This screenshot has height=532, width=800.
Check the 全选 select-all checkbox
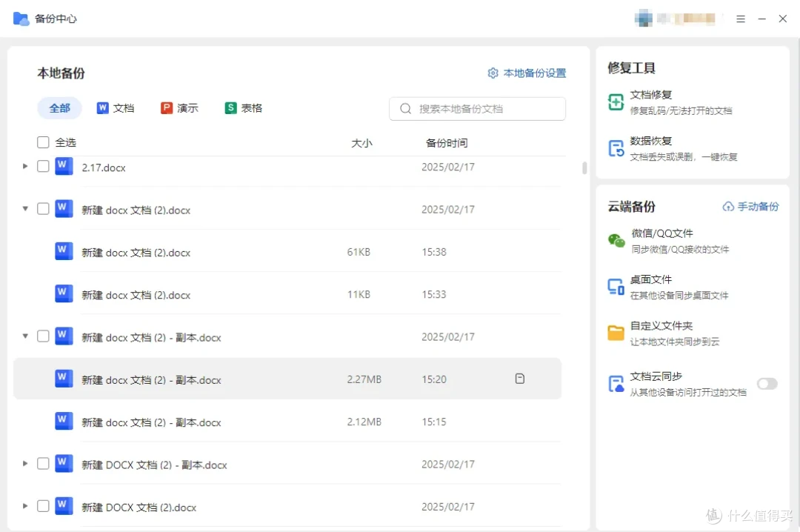tap(44, 142)
